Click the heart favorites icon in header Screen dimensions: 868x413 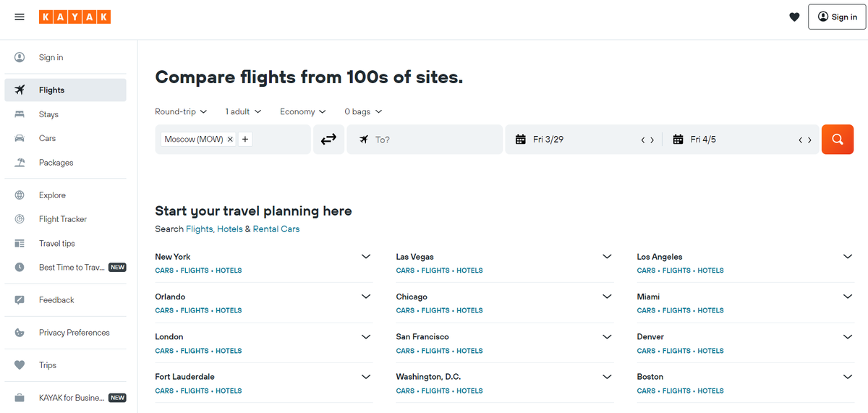tap(794, 17)
